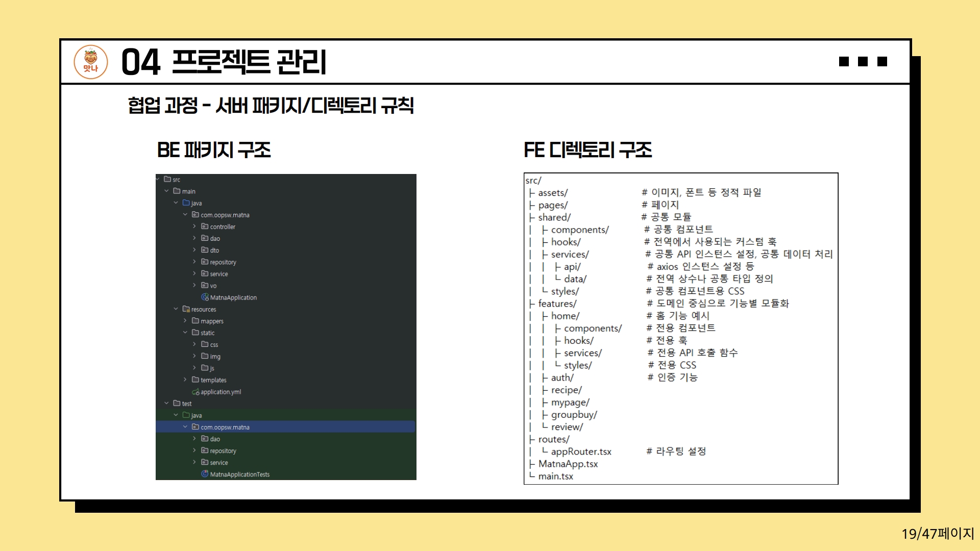
Task: Click the MatnaApplicationTests class icon
Action: [x=205, y=474]
